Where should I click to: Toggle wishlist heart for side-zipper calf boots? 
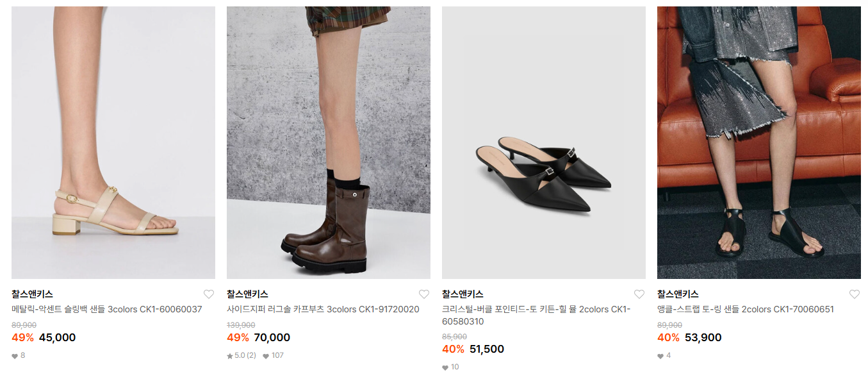click(424, 294)
